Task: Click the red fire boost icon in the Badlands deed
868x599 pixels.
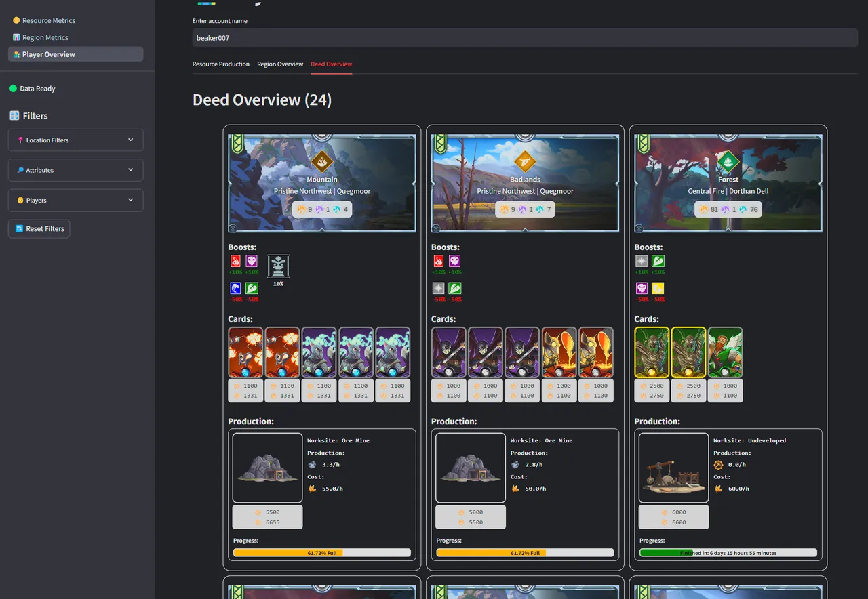Action: coord(439,261)
